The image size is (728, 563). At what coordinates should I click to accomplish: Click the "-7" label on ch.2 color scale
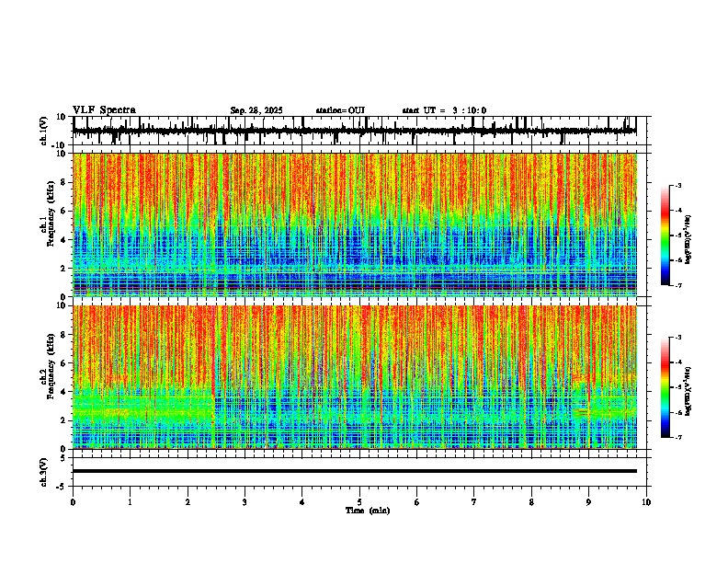677,437
